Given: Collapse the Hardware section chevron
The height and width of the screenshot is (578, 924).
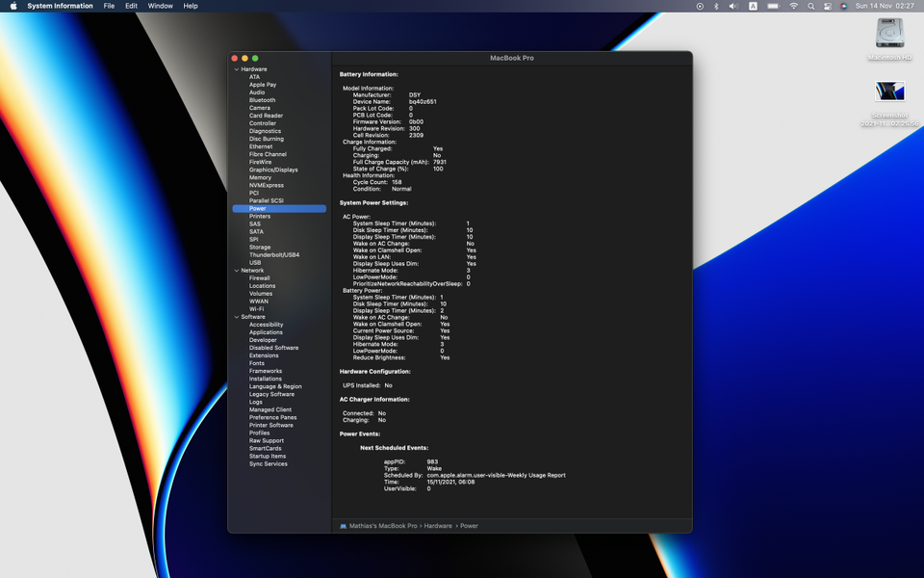Looking at the screenshot, I should 237,69.
